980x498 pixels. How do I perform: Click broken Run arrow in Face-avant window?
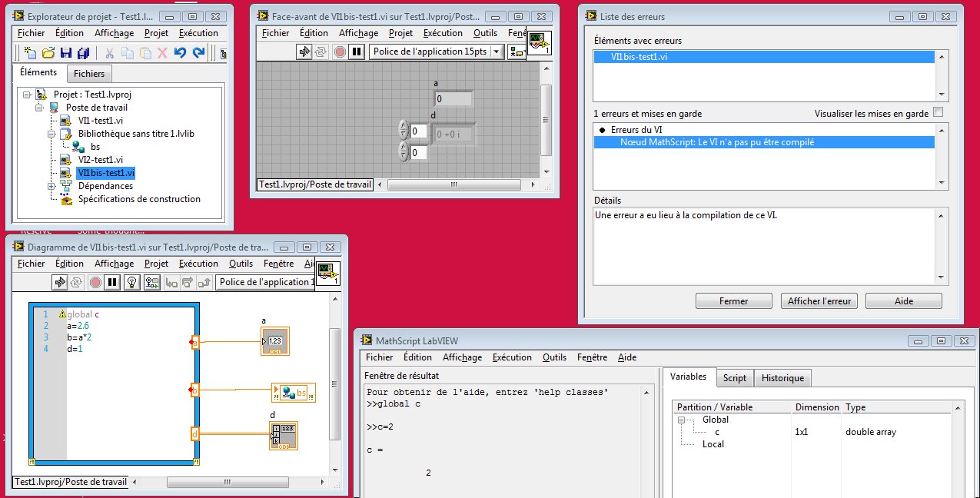coord(305,51)
